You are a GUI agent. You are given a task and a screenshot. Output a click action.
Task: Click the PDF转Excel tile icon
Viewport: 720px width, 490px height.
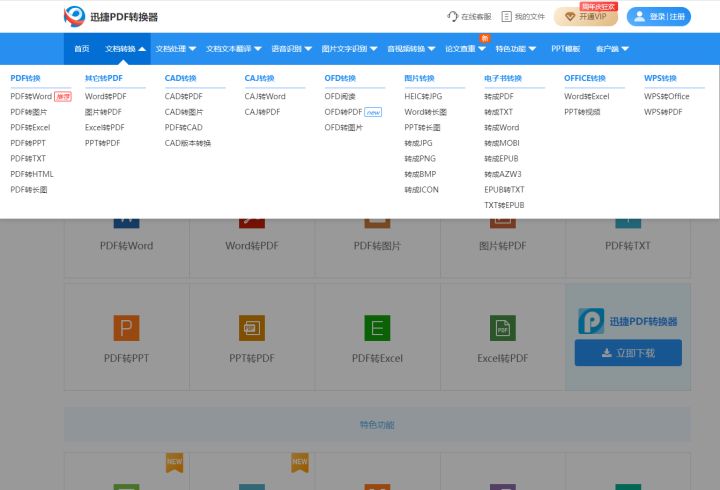(x=377, y=327)
